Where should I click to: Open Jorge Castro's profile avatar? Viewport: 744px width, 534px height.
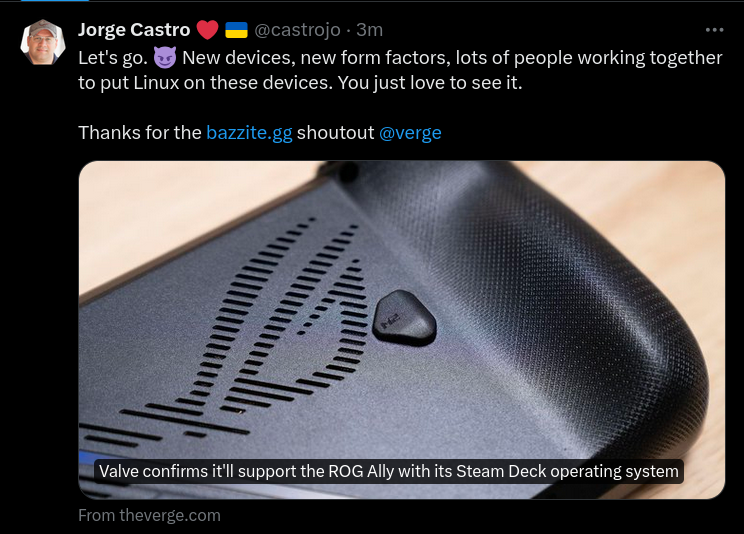43,42
